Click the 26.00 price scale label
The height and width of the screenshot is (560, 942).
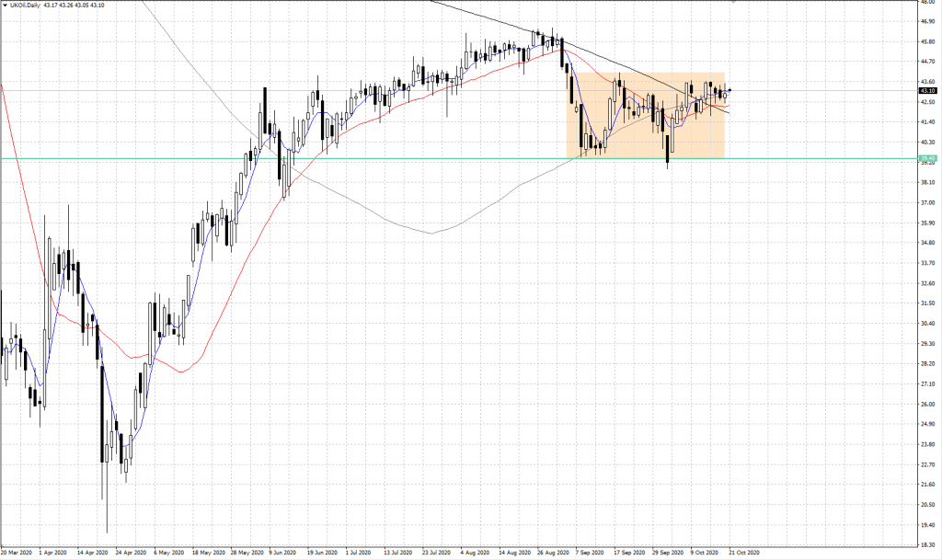coord(928,404)
